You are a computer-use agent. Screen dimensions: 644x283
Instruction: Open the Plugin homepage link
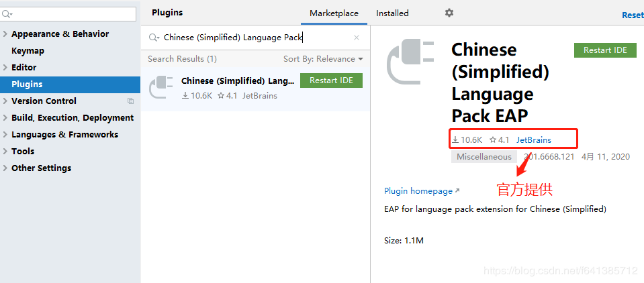pos(422,191)
